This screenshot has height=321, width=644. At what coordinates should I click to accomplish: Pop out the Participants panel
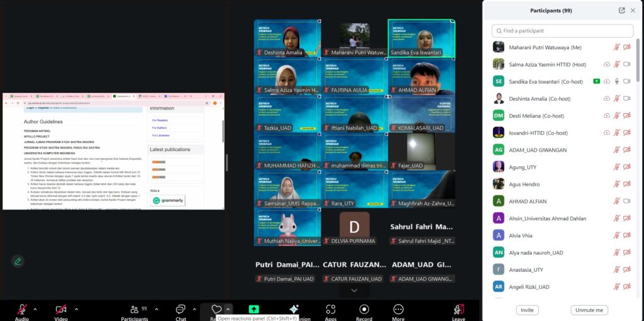click(x=622, y=10)
